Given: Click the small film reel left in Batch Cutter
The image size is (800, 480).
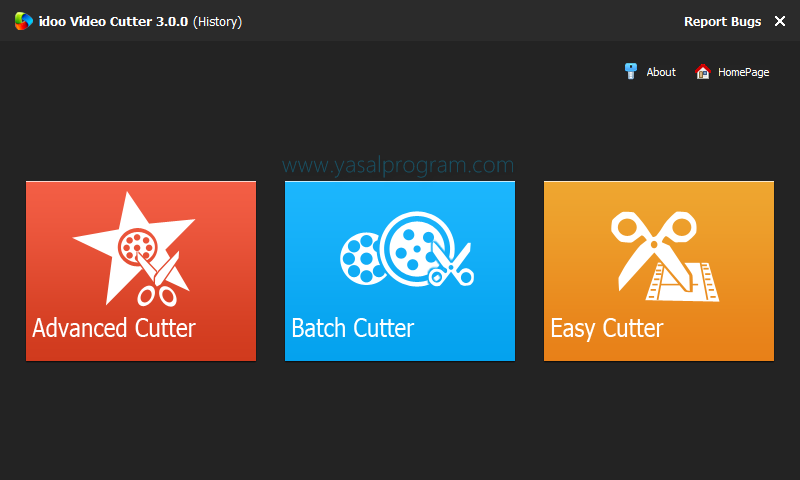Looking at the screenshot, I should [359, 255].
